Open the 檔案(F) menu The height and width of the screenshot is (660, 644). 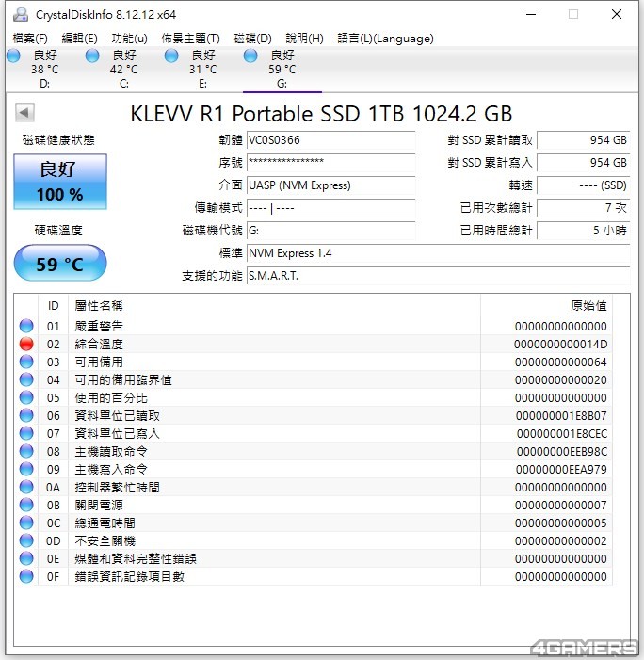[x=30, y=39]
